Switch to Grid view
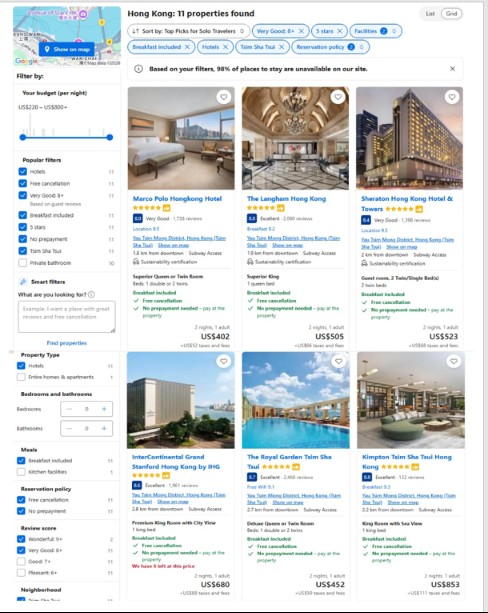 click(x=451, y=14)
